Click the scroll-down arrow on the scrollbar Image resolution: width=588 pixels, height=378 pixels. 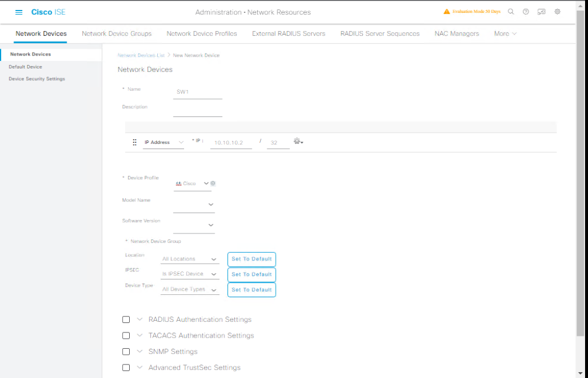581,373
